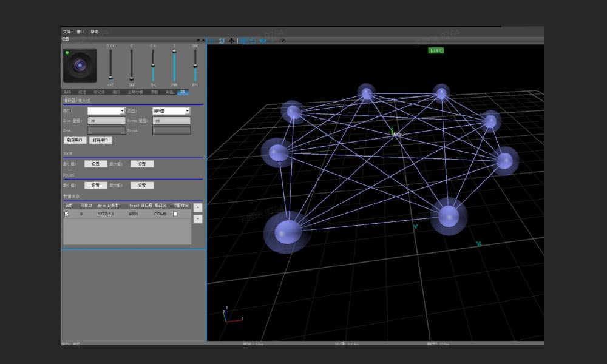Click the refresh icon in viewport toolbar
607x364 pixels.
(x=221, y=41)
